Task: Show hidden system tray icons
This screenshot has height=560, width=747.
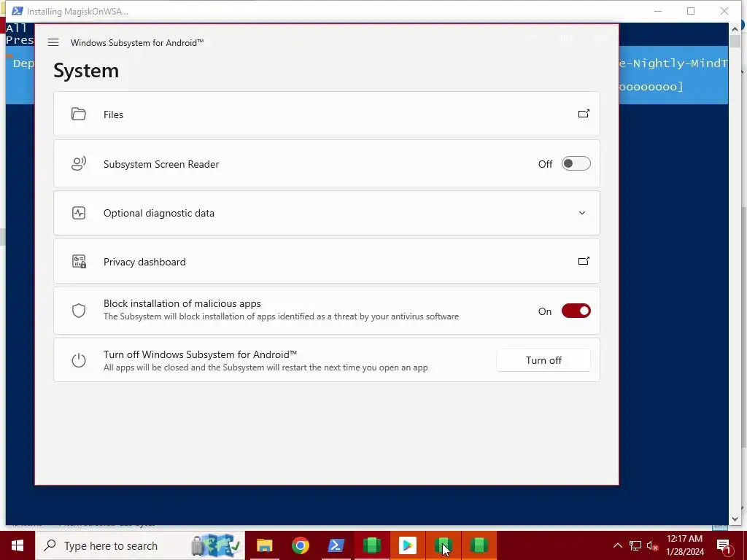Action: tap(617, 545)
